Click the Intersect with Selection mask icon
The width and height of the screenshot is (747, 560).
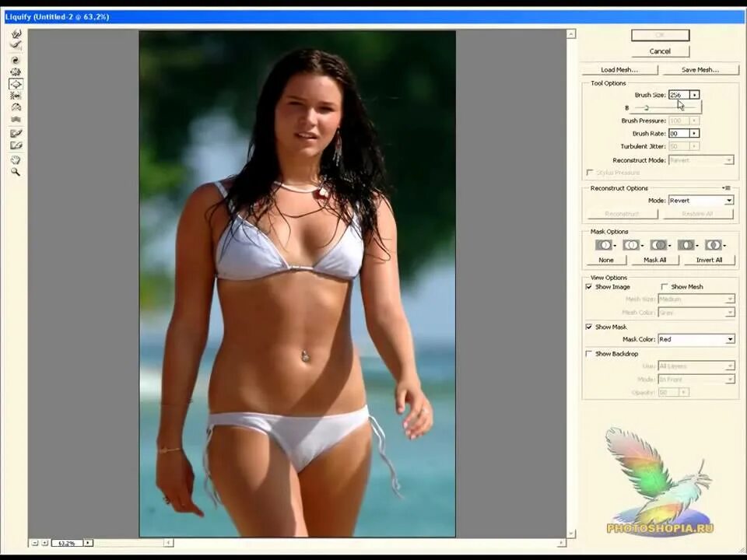coord(686,245)
